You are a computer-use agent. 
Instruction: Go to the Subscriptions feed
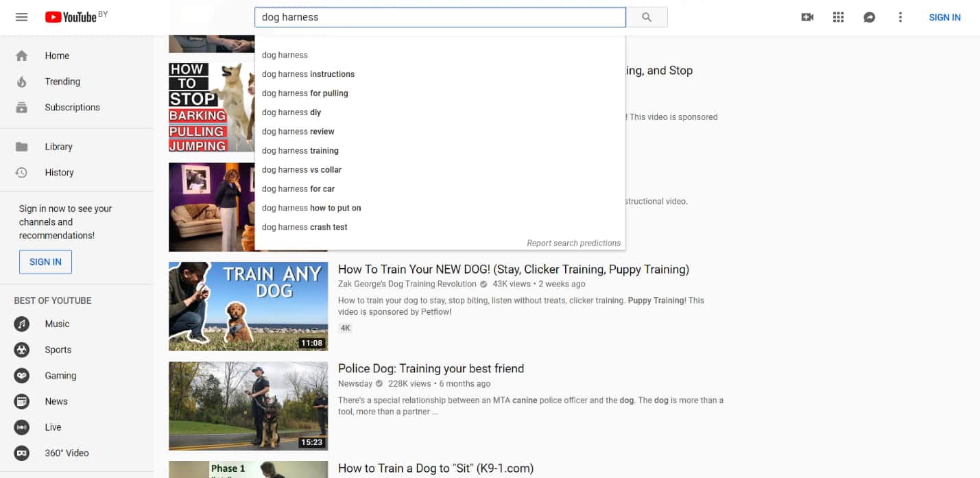click(72, 107)
